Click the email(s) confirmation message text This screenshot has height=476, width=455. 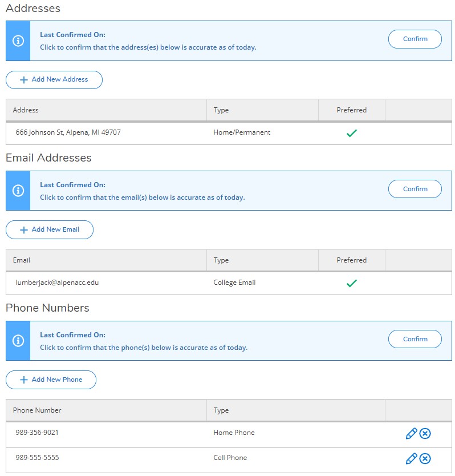[x=143, y=197]
